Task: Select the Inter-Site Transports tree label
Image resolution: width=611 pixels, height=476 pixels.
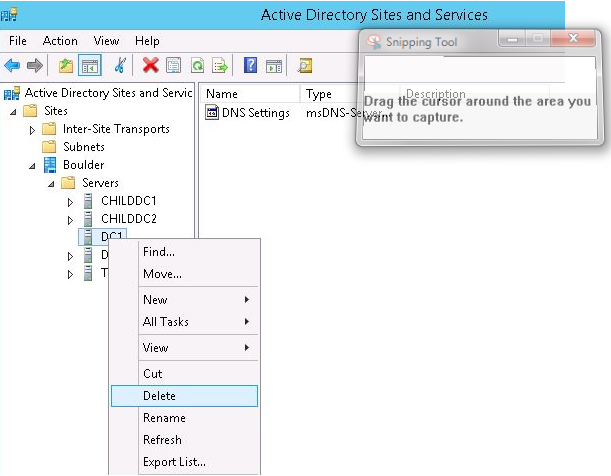Action: pyautogui.click(x=116, y=129)
